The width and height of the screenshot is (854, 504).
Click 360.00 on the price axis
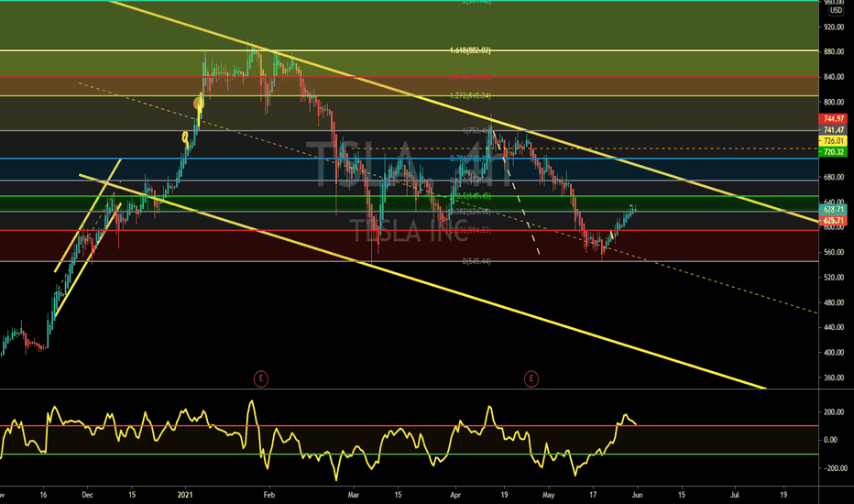(834, 378)
